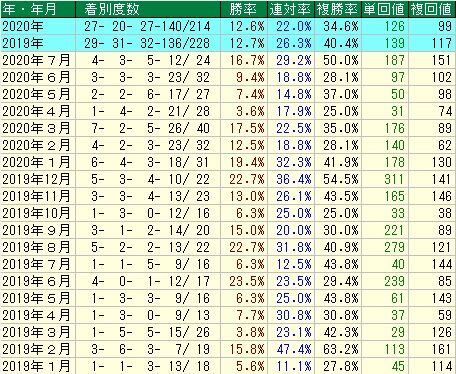Select the 2019年3月 row label

click(36, 332)
